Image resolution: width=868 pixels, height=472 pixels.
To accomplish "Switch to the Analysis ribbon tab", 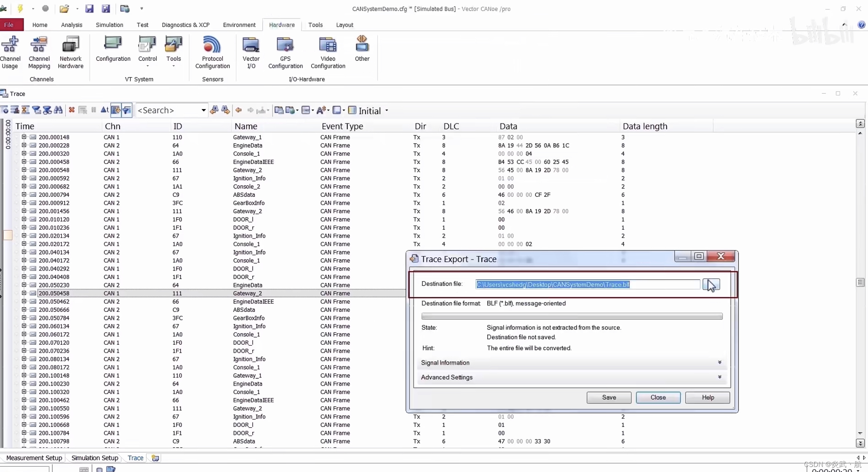I will click(x=72, y=25).
